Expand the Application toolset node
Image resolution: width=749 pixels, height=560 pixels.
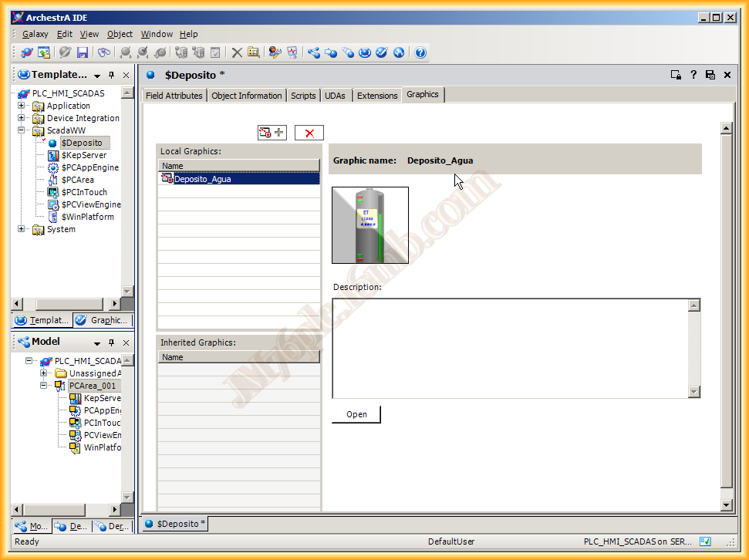[22, 106]
